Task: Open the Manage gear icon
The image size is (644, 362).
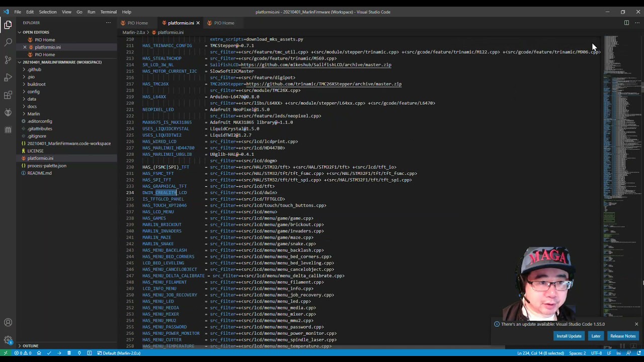Action: tap(8, 340)
